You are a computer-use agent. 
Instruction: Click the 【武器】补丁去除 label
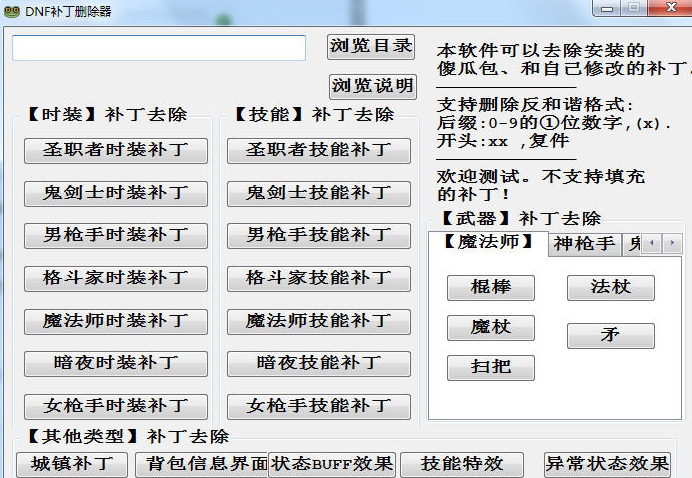tap(521, 218)
